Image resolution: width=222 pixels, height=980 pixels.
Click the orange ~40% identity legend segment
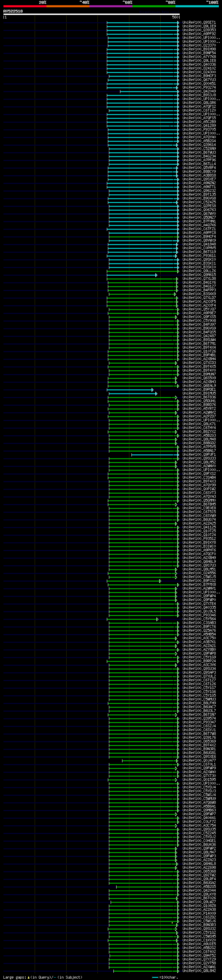click(68, 6)
